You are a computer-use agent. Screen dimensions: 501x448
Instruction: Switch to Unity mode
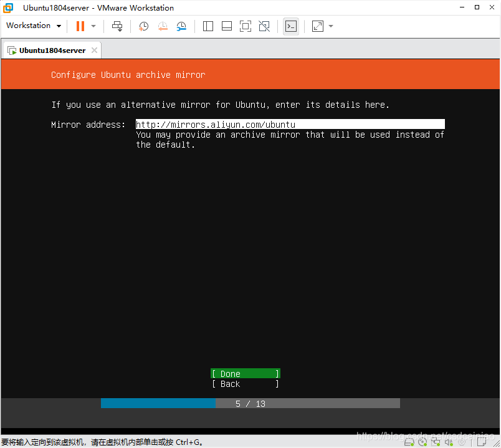(264, 26)
